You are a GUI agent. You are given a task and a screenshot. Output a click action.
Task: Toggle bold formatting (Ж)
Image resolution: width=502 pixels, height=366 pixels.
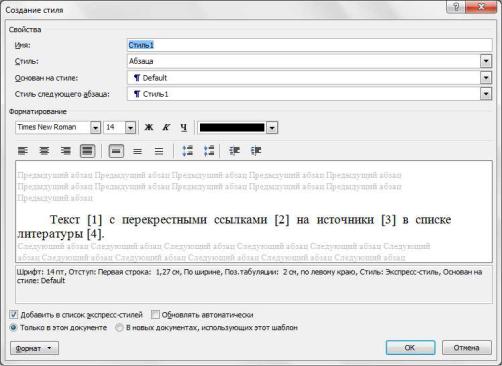pos(149,127)
